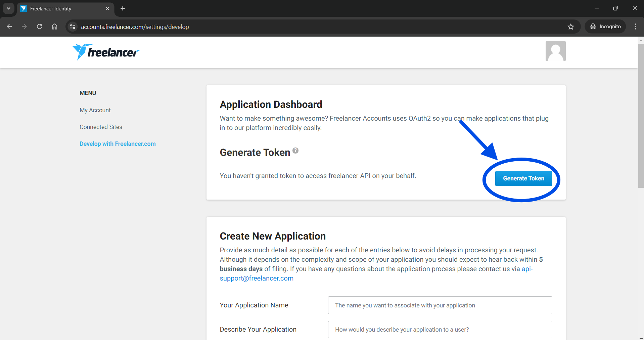
Task: Open the Freelancer logo home link
Action: (x=106, y=52)
